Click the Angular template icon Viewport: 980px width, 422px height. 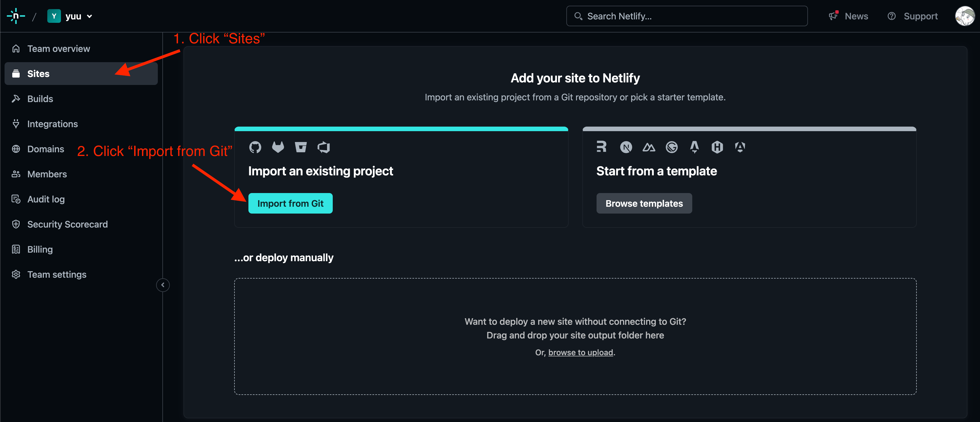740,147
